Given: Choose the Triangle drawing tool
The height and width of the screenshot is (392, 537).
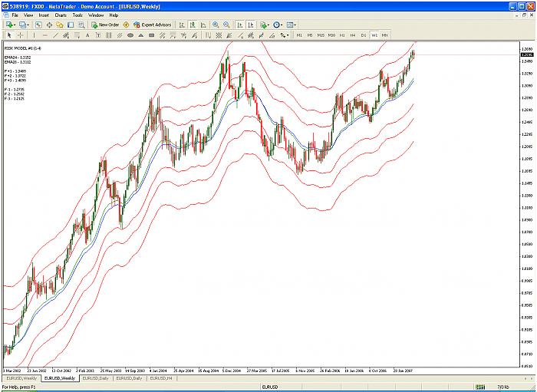Looking at the screenshot, I should pyautogui.click(x=140, y=35).
